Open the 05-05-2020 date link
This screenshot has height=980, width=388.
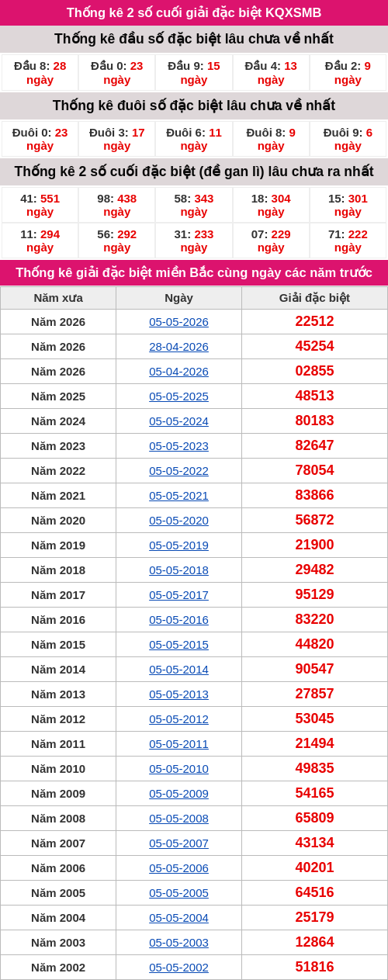coord(178,521)
